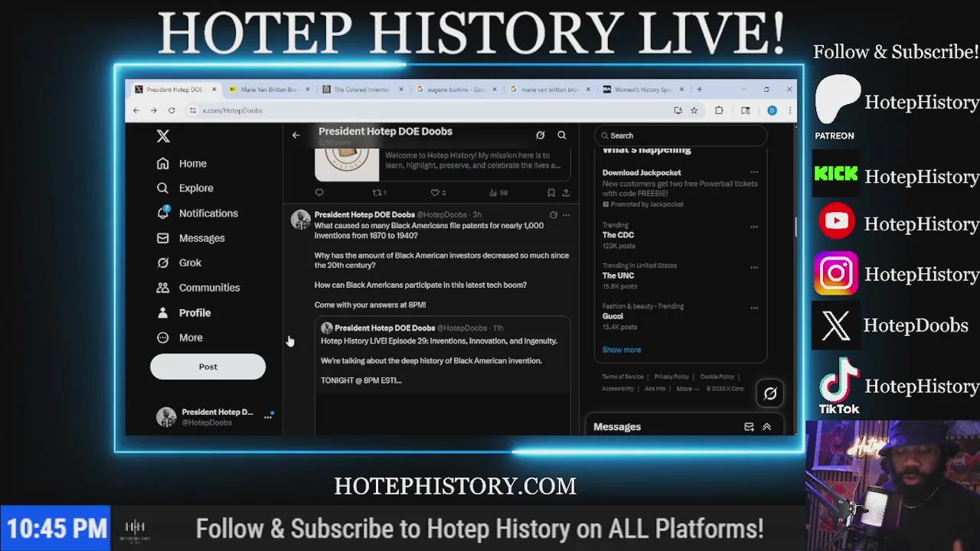Click Grok explain icon on 3h post
The width and height of the screenshot is (980, 551).
tap(553, 215)
